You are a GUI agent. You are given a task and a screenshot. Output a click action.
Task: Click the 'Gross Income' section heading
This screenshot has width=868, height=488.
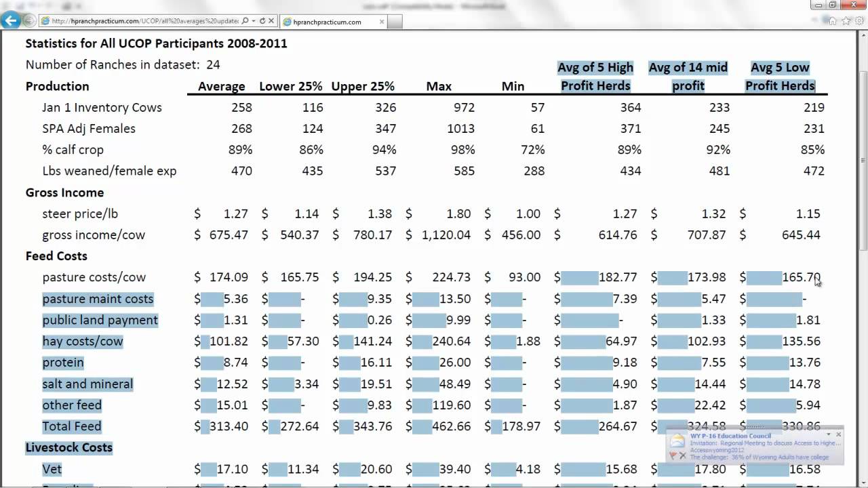[x=64, y=192]
